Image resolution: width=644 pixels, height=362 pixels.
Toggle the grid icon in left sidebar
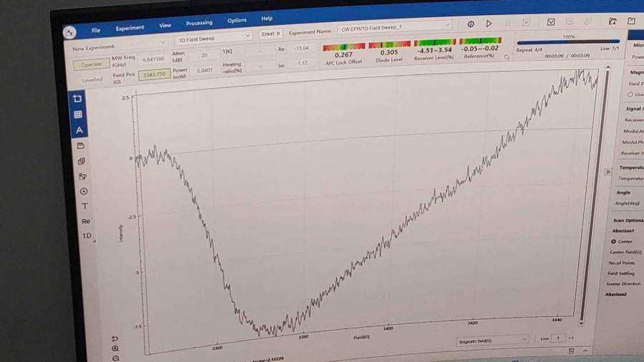79,114
